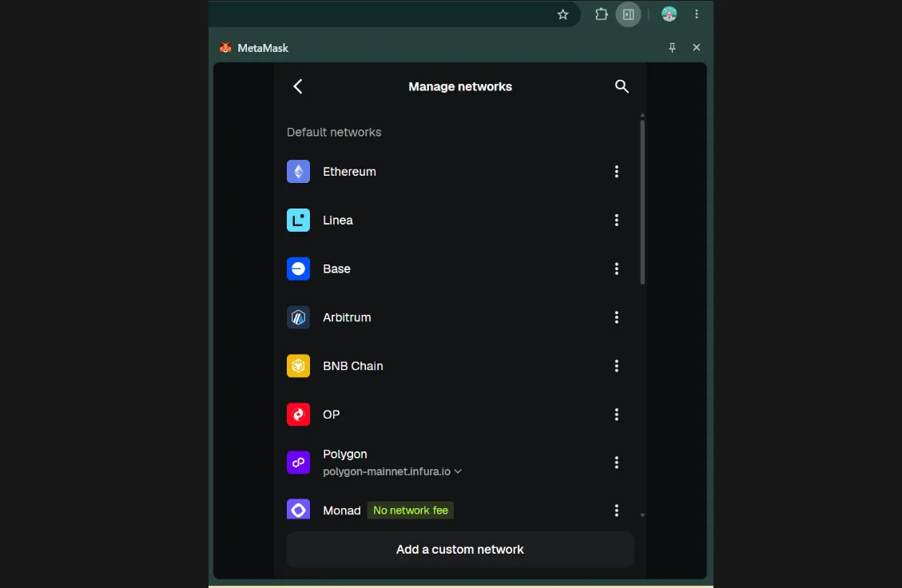
Task: Click the OP network logo
Action: (298, 415)
